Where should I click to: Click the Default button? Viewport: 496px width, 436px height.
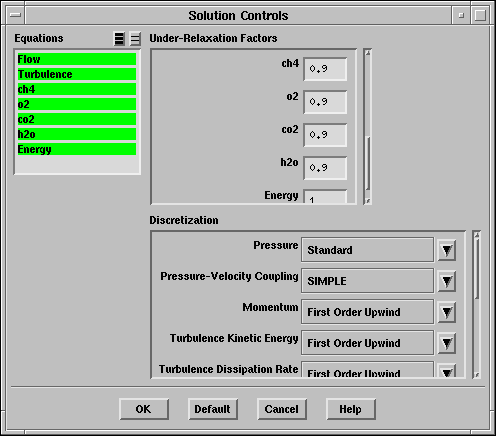(213, 409)
